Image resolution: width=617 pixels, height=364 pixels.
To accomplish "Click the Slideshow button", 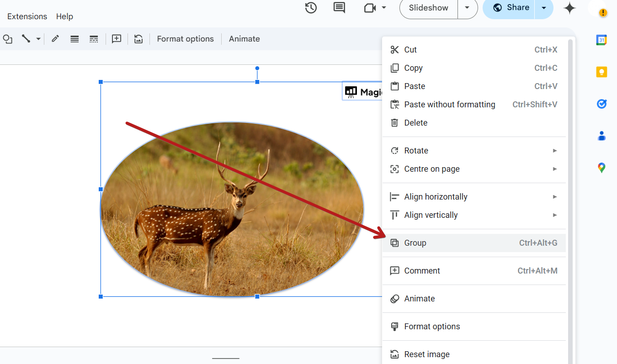I will [428, 8].
